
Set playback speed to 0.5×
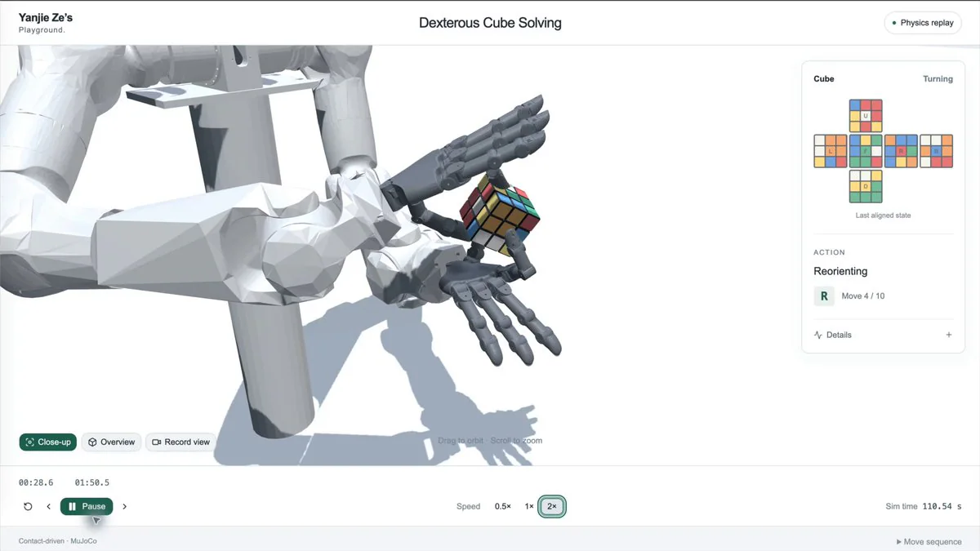coord(503,506)
